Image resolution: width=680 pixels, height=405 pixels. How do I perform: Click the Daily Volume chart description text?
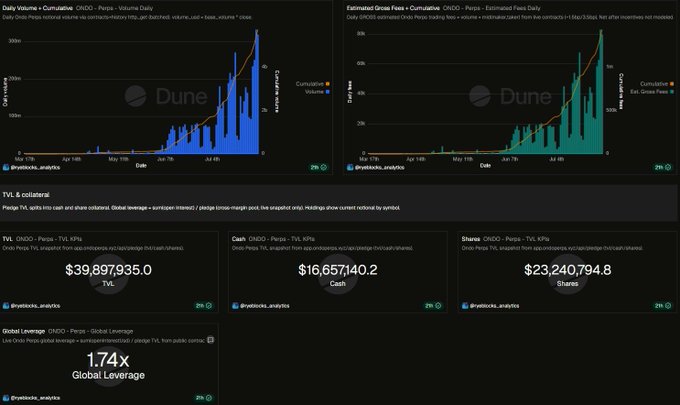click(x=127, y=17)
